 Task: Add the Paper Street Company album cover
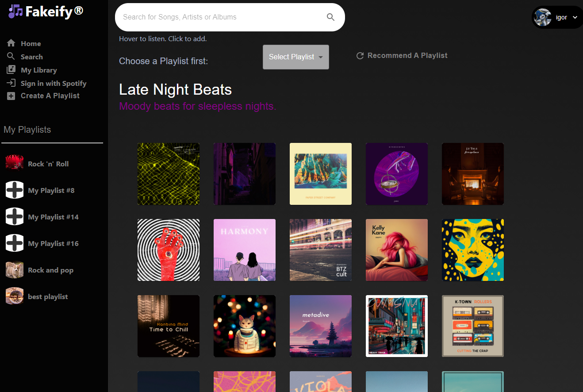321,174
